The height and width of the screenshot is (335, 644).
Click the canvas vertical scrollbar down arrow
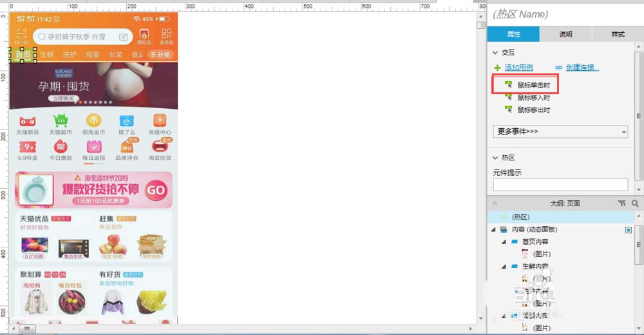pos(481,318)
